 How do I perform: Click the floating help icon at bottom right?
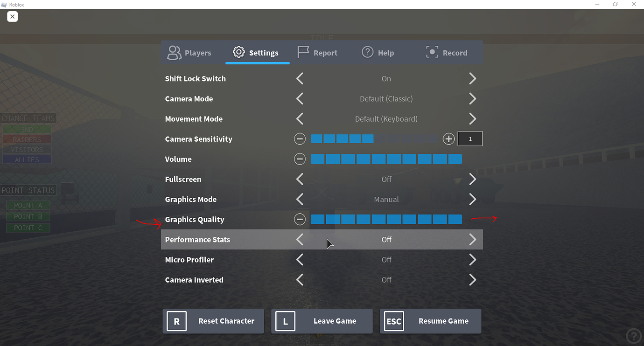633,335
